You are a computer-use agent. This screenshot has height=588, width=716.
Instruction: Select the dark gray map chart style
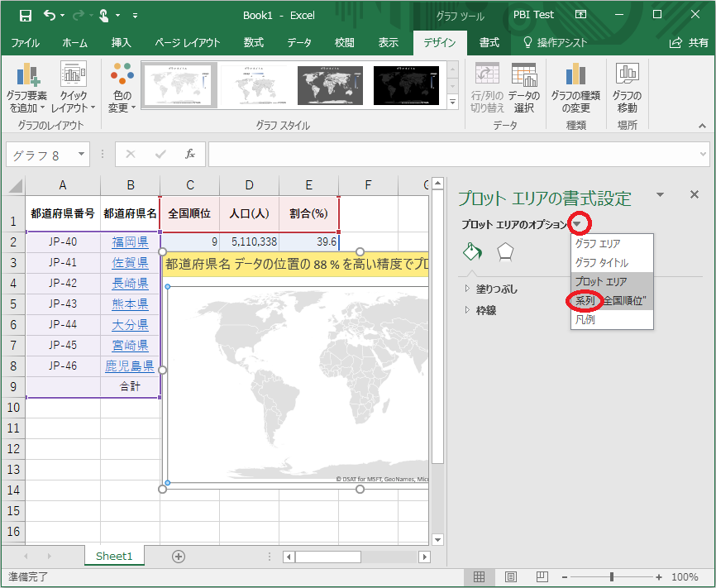click(330, 85)
